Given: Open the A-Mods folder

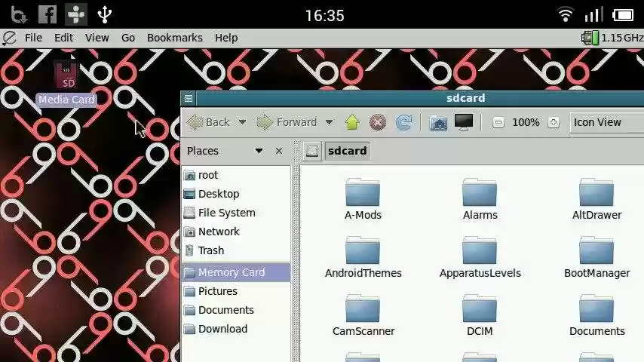Looking at the screenshot, I should point(363,199).
